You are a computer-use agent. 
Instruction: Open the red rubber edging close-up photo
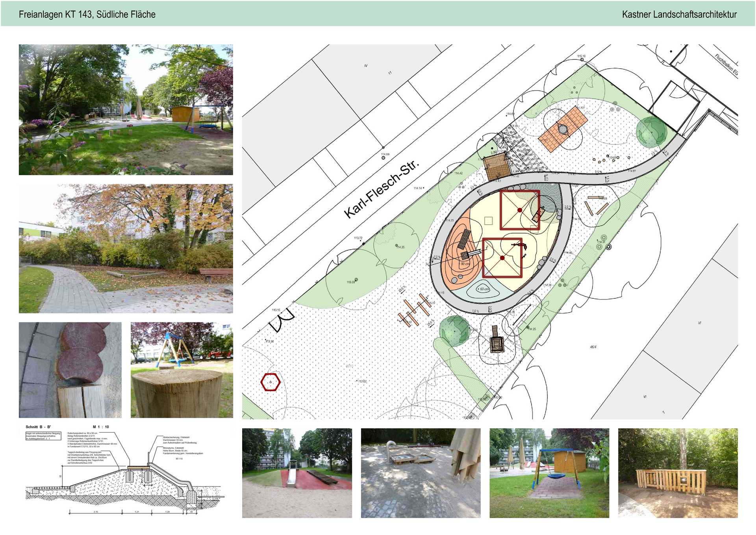pos(70,370)
